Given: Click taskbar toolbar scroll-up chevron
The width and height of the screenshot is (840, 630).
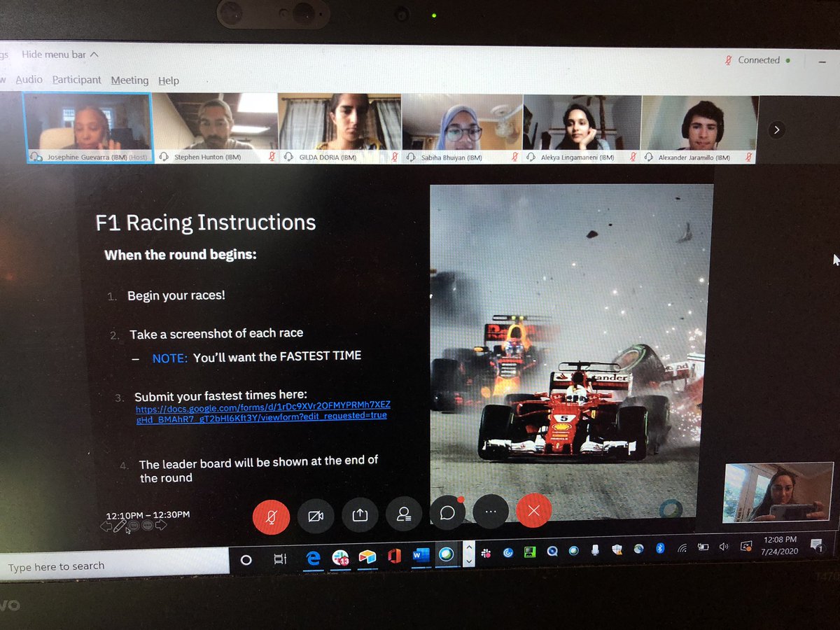Looking at the screenshot, I should (469, 547).
